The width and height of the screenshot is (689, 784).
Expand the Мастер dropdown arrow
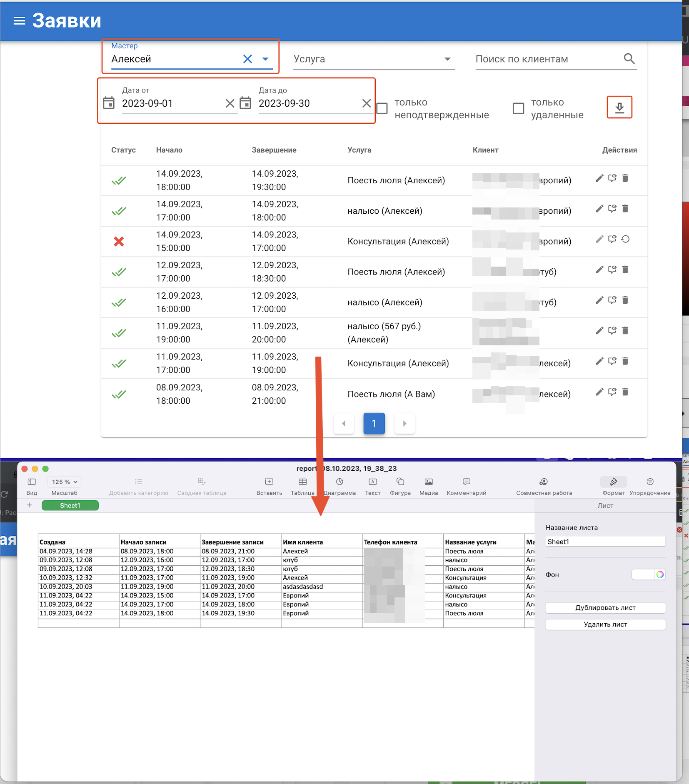(x=265, y=59)
